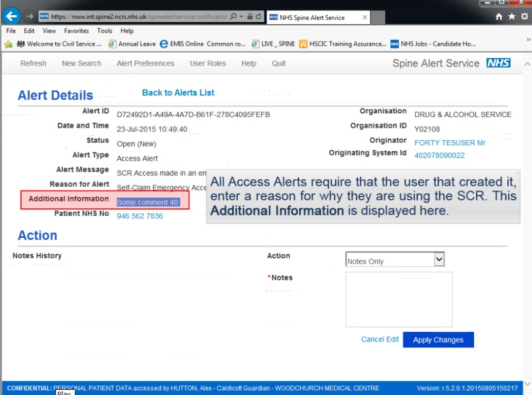Screen dimensions: 532x395
Task: Expand favorites bar overflow chevron
Action: (528, 40)
